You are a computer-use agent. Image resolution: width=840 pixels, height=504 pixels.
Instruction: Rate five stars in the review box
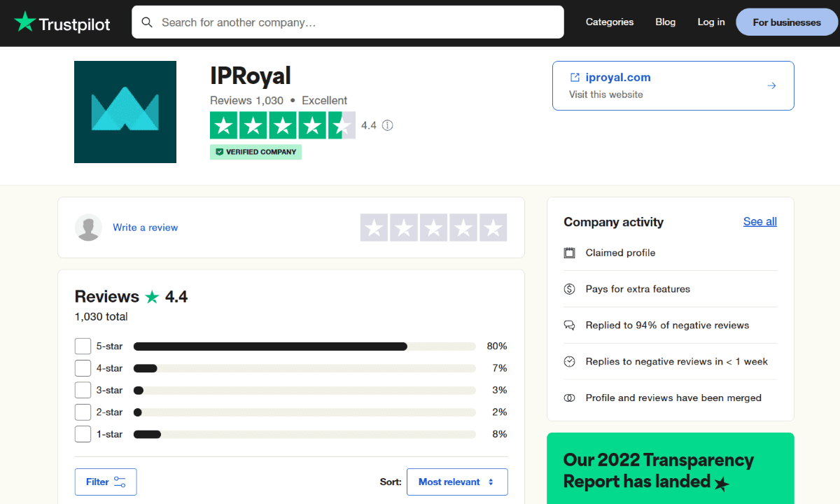[493, 227]
